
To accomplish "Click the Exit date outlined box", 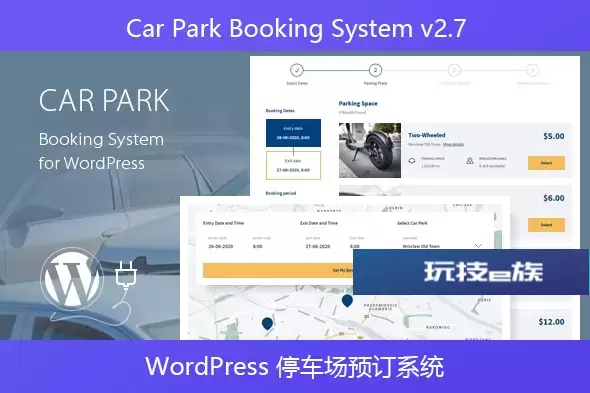I will click(x=293, y=166).
